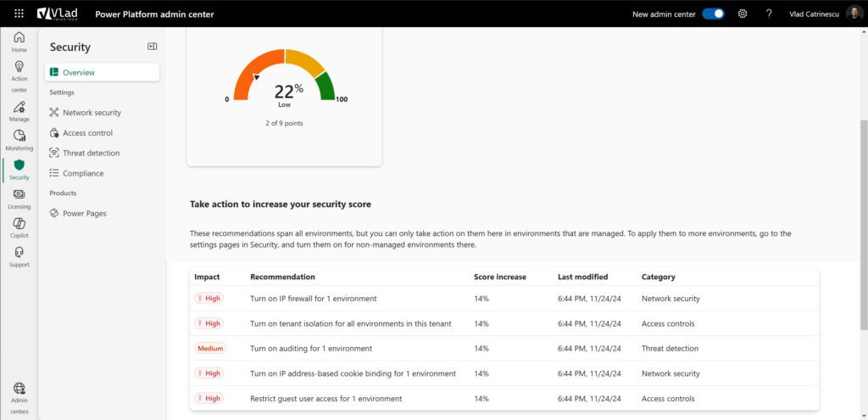Click Threat detection category in auditing row
Viewport: 868px width, 420px height.
coord(670,349)
